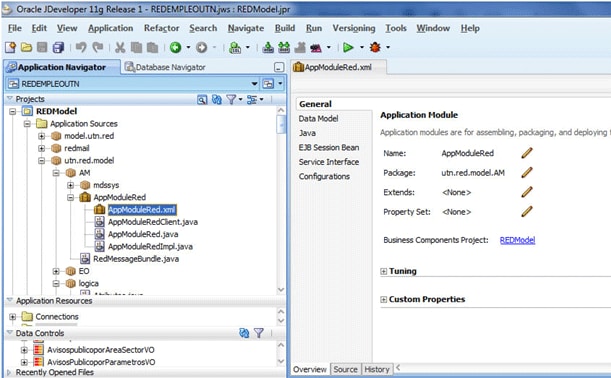The image size is (611, 378).
Task: Expand the Tuning section
Action: point(383,271)
